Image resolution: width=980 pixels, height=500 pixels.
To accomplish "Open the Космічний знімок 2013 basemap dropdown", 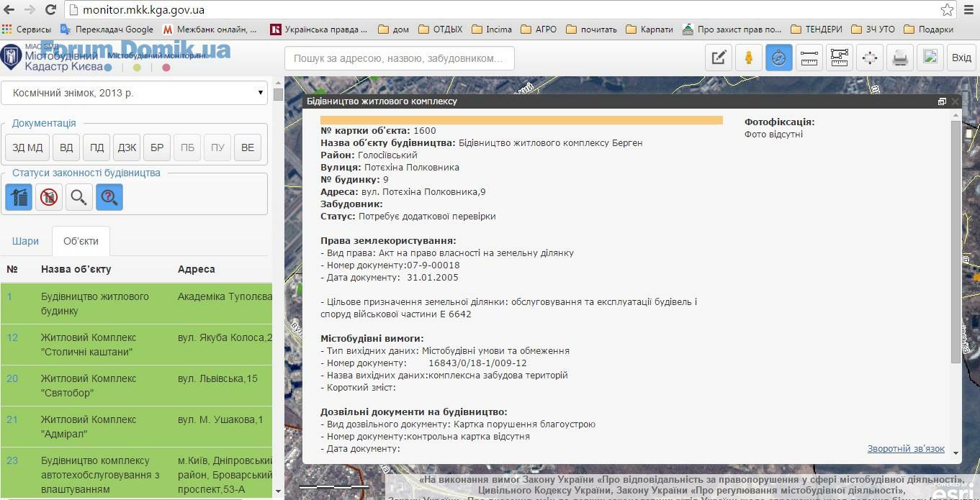I will point(134,93).
